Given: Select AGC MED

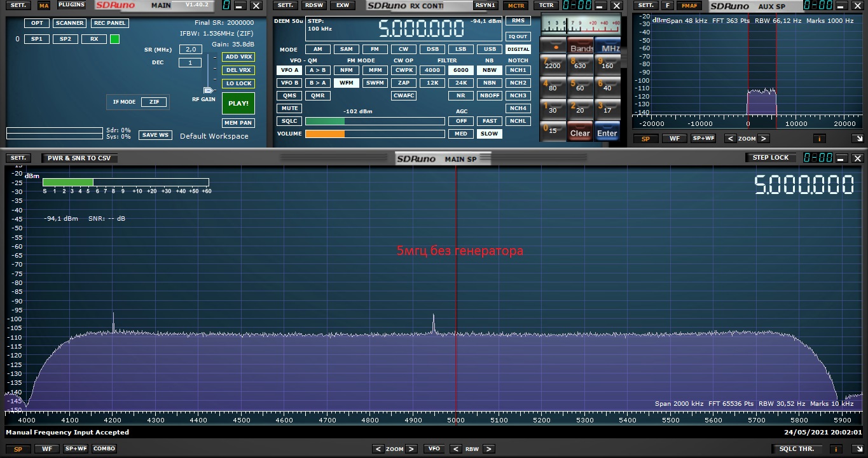Looking at the screenshot, I should coord(461,134).
